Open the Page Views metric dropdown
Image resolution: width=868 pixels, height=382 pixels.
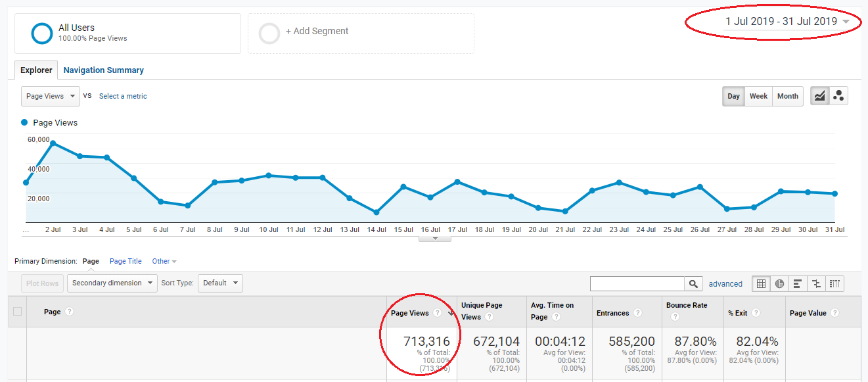click(x=51, y=96)
